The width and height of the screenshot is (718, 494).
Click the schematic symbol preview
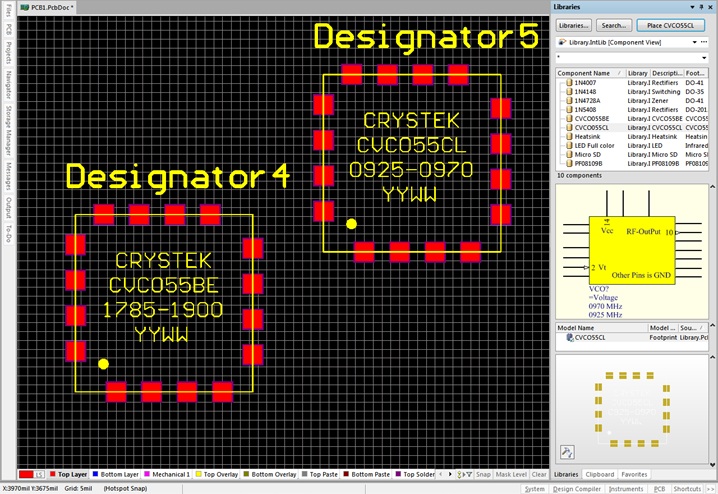(x=632, y=253)
